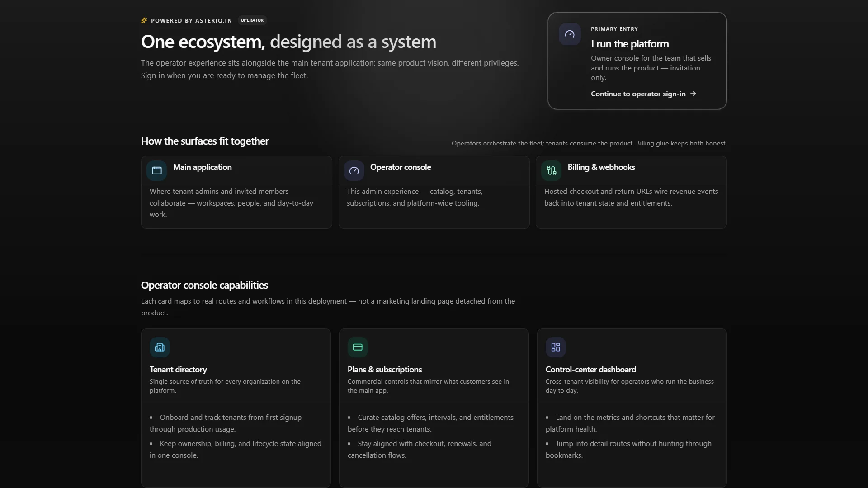The width and height of the screenshot is (868, 488).
Task: Click One ecosystem, designed as a system heading
Action: [288, 42]
